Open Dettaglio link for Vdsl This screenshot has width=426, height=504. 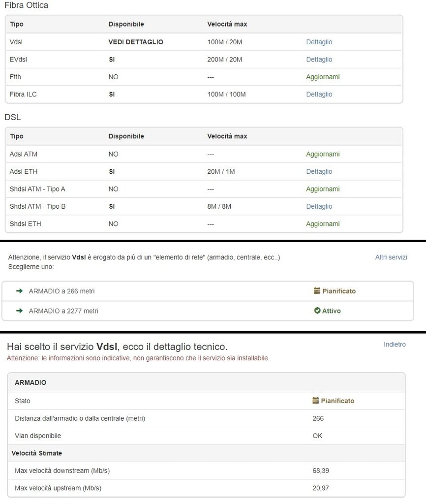click(x=319, y=42)
